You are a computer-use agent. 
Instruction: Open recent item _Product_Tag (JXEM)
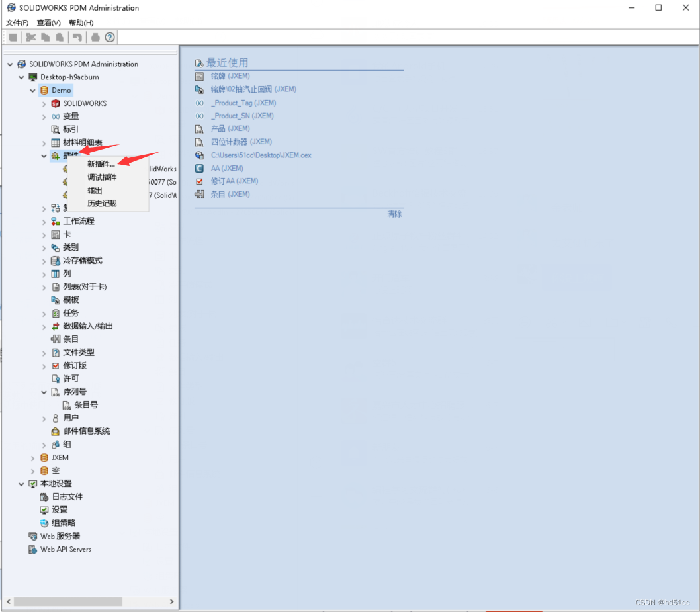point(243,103)
